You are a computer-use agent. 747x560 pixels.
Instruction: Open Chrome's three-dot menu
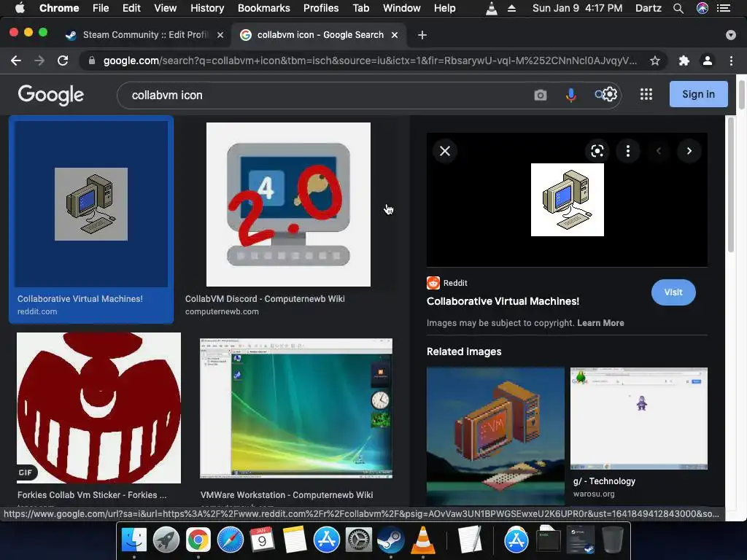tap(731, 61)
